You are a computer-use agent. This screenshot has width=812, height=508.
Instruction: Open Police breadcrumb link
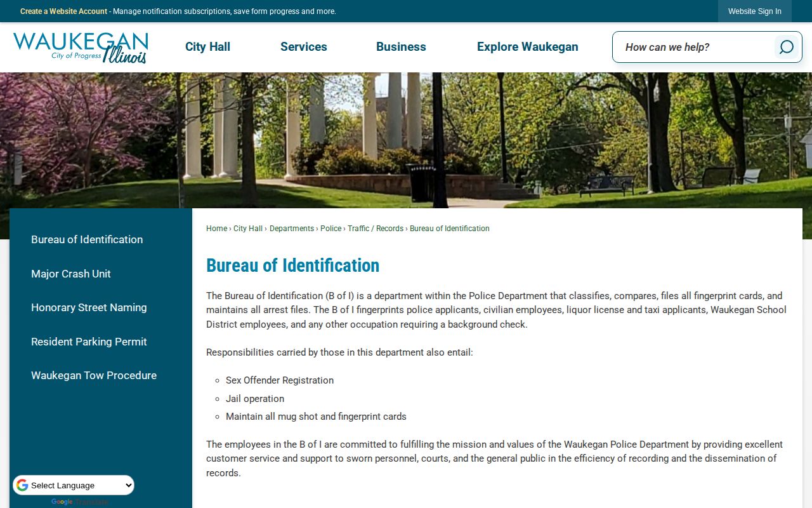[x=331, y=229]
